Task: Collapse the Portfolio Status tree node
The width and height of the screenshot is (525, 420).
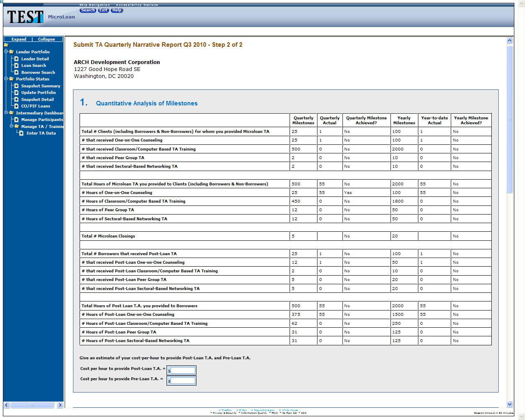Action: 6,79
